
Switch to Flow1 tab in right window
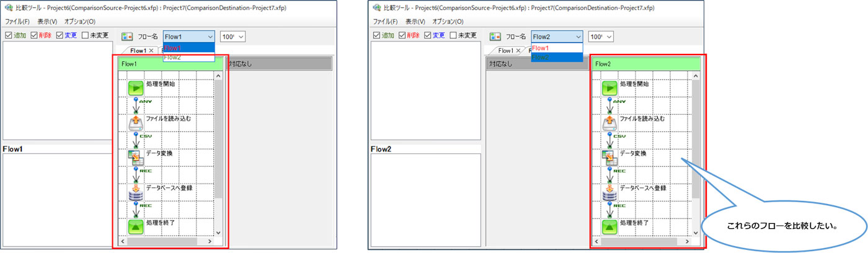[x=505, y=51]
